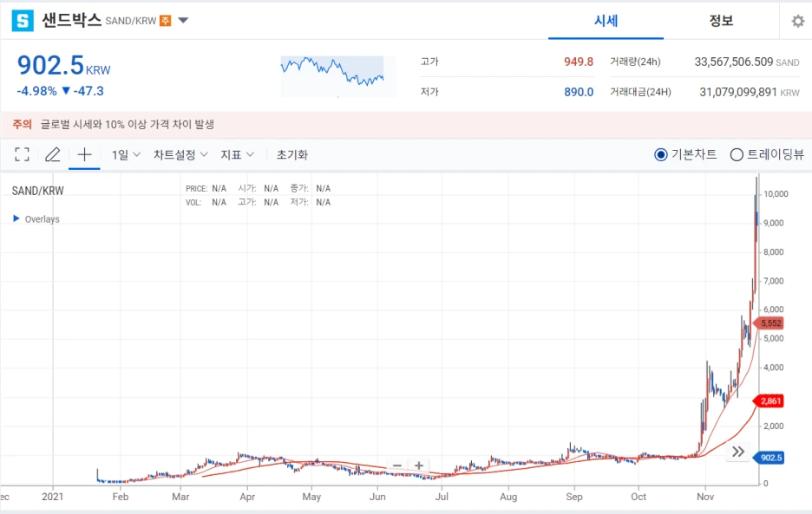Click the SAND/KRW chart title label

[x=38, y=191]
